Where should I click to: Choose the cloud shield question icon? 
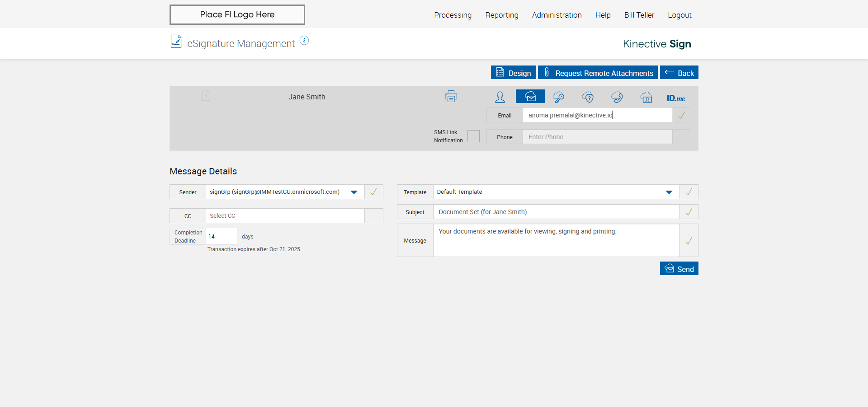588,97
